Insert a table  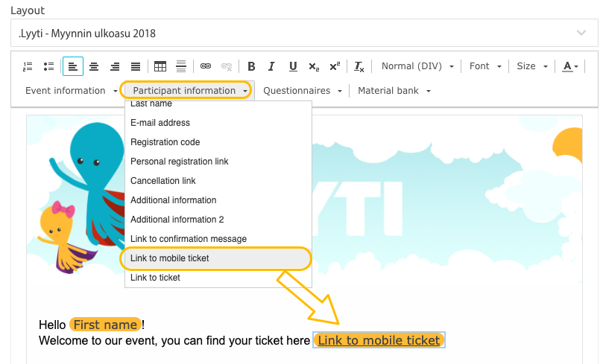click(x=160, y=66)
